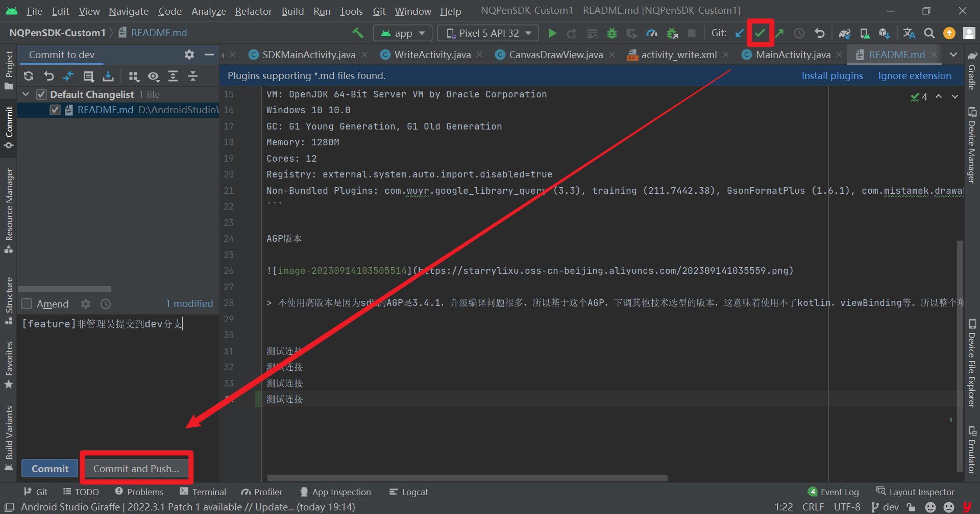Viewport: 980px width, 514px height.
Task: Click the Show Diff arrows icon
Action: tap(68, 76)
